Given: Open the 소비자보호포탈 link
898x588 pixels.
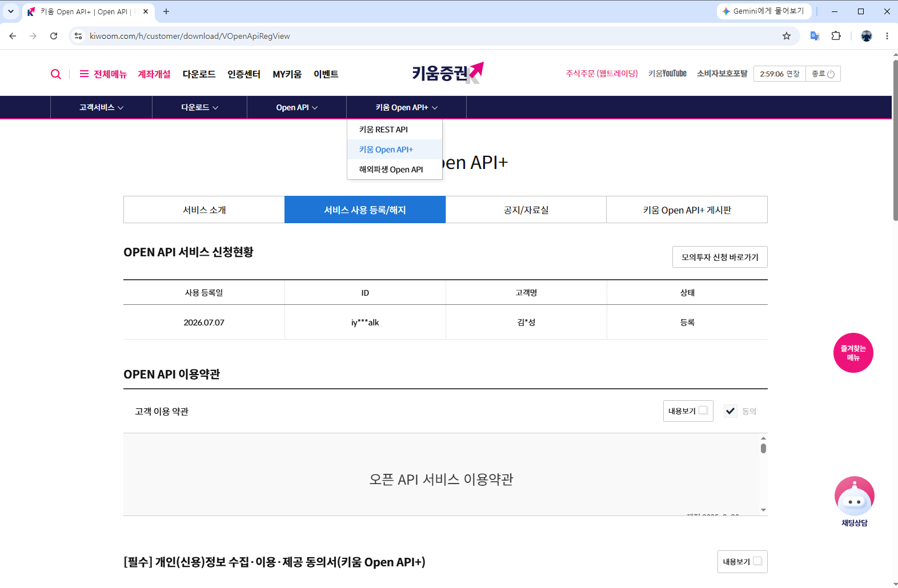Looking at the screenshot, I should point(722,74).
